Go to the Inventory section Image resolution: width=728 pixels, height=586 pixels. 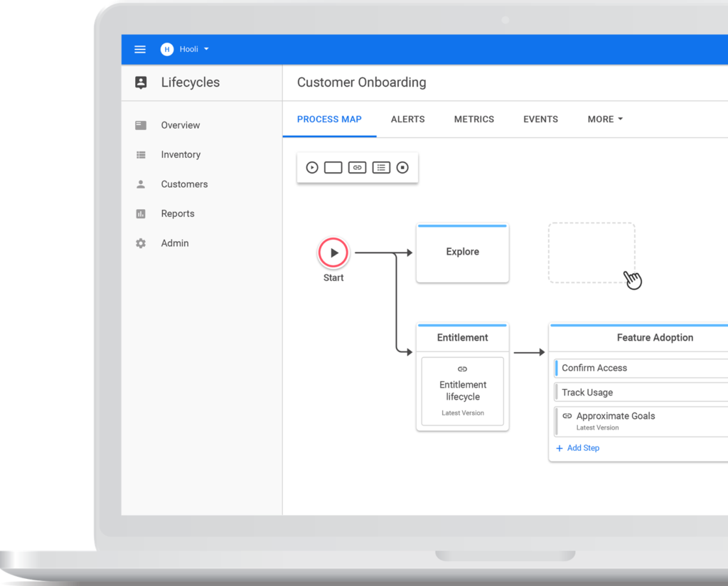181,154
